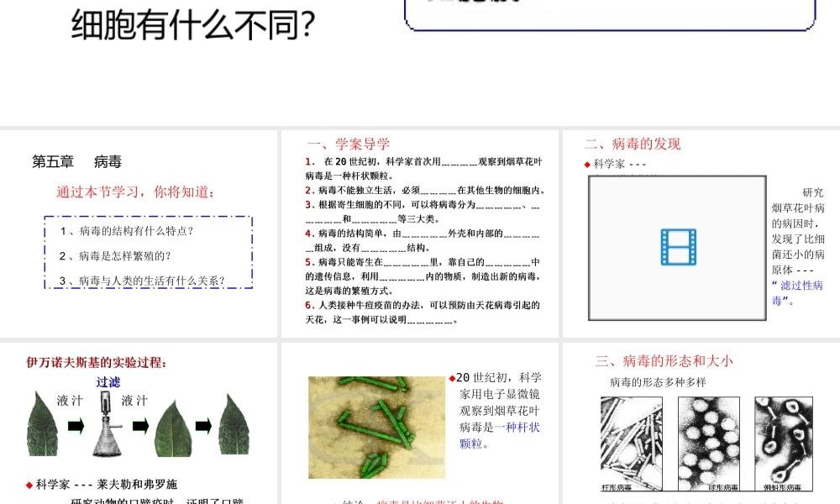Select line 2、病毒是怎样繁殖的?
The width and height of the screenshot is (840, 504).
point(115,256)
